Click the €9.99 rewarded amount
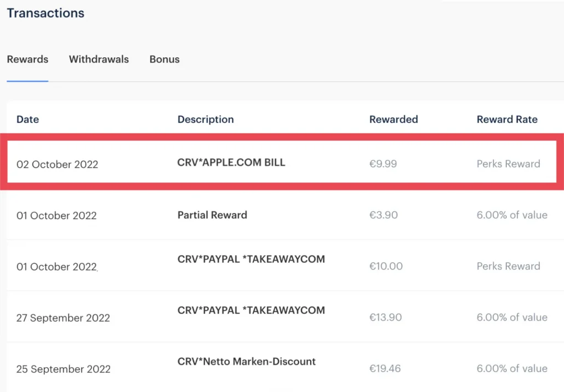The width and height of the screenshot is (564, 392). 383,164
